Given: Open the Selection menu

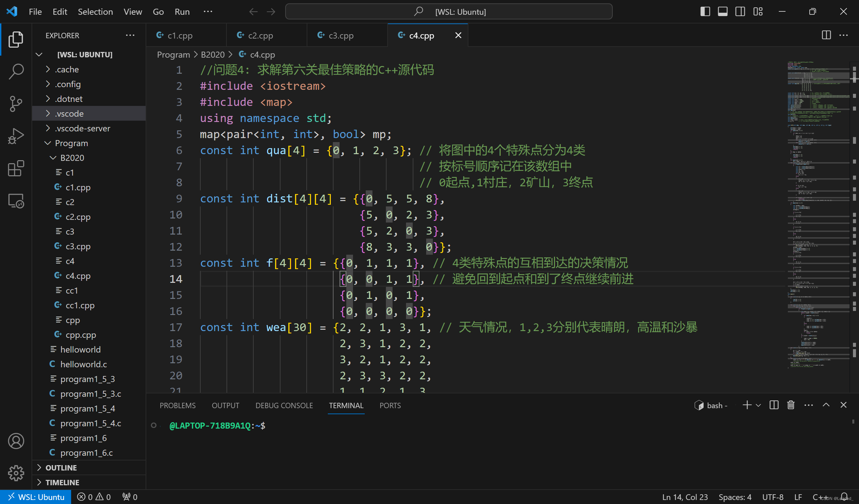Looking at the screenshot, I should [95, 12].
